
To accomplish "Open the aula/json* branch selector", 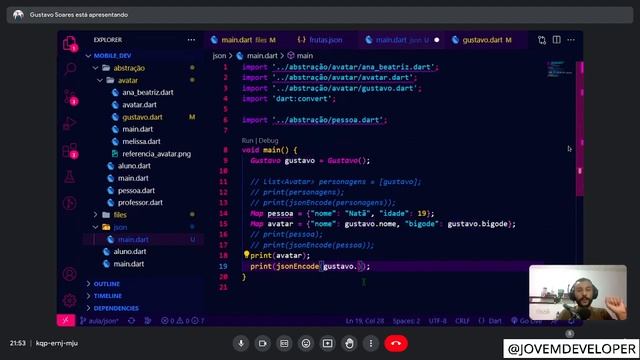I will pos(99,321).
